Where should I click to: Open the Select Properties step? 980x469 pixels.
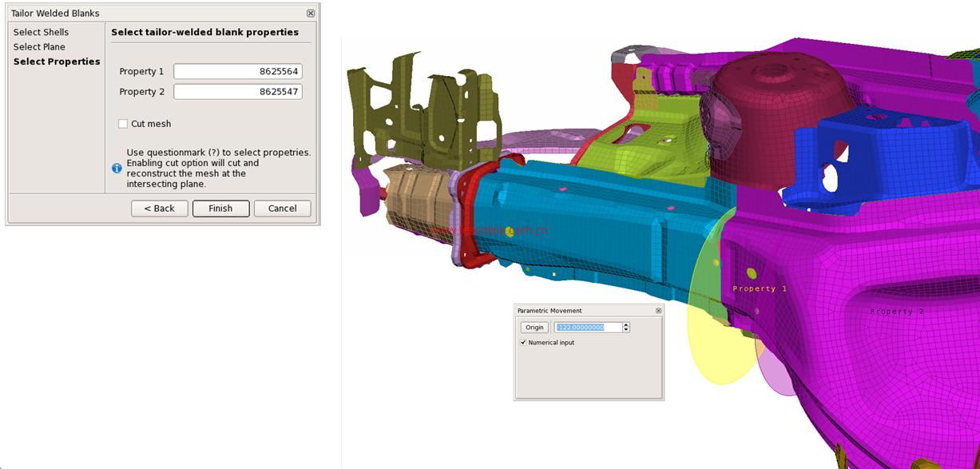[x=57, y=62]
